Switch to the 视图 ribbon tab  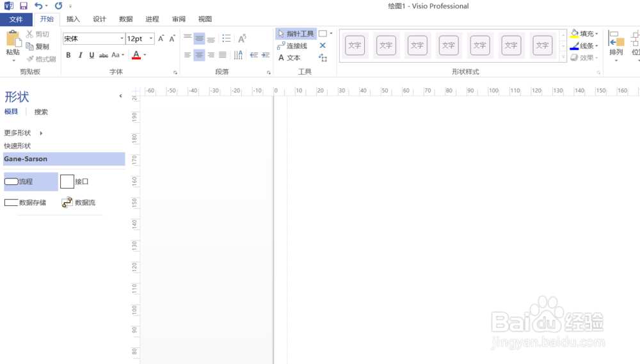point(205,19)
